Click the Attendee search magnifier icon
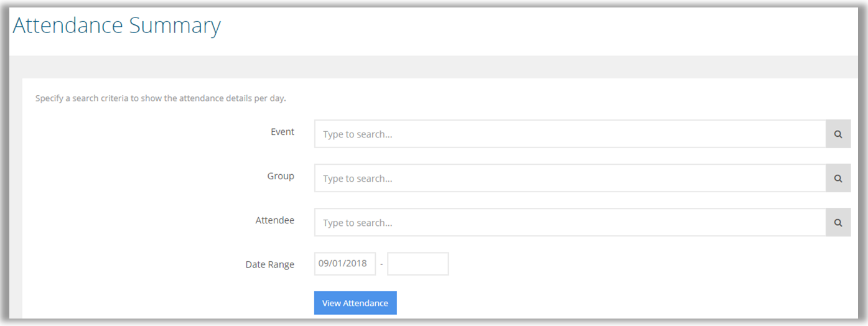Screen dimensions: 868x326 click(838, 223)
